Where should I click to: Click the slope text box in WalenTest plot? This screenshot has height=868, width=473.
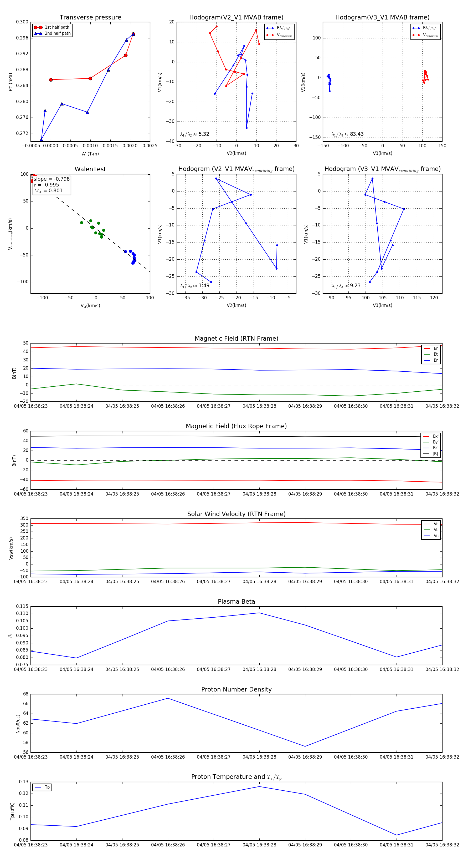click(52, 185)
